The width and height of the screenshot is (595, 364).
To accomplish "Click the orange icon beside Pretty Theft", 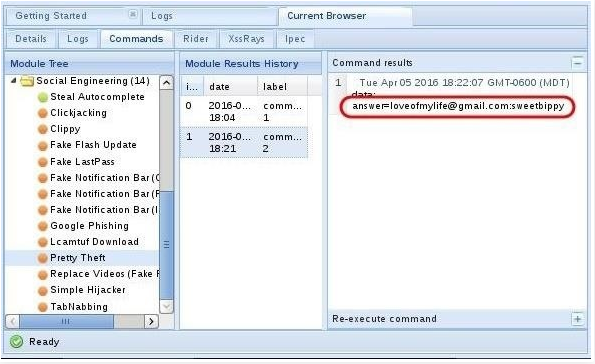I will [x=43, y=258].
